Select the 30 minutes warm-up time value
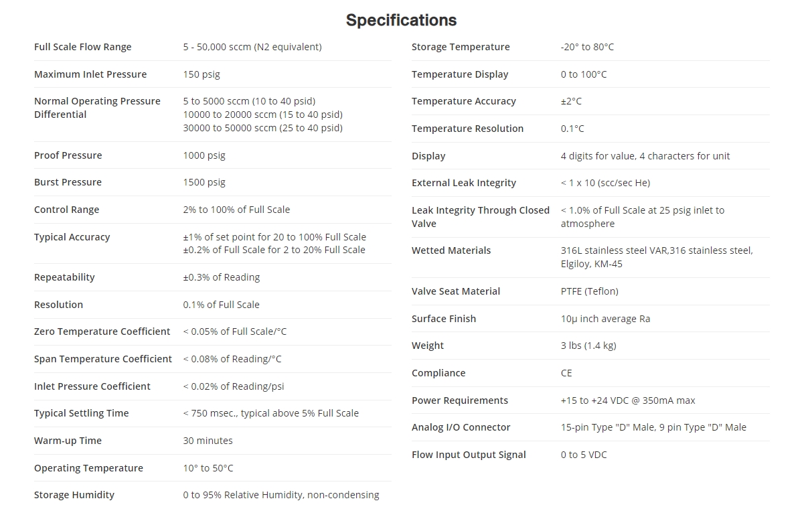Image resolution: width=812 pixels, height=519 pixels. point(208,441)
